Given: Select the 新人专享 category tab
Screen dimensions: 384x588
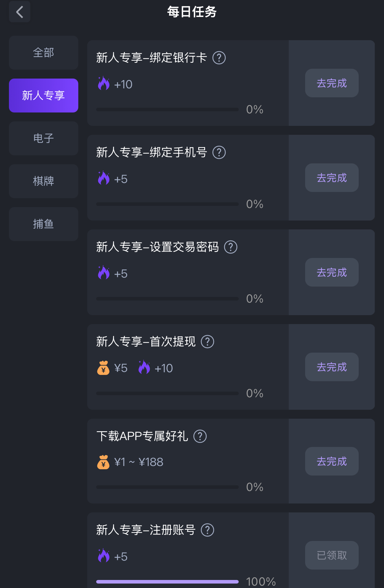Looking at the screenshot, I should (x=43, y=96).
